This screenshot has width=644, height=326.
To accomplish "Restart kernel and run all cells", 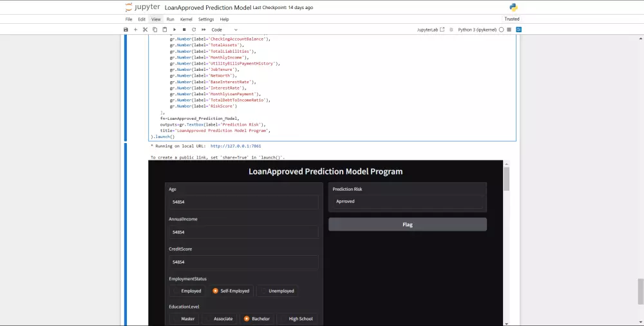I will pyautogui.click(x=204, y=30).
